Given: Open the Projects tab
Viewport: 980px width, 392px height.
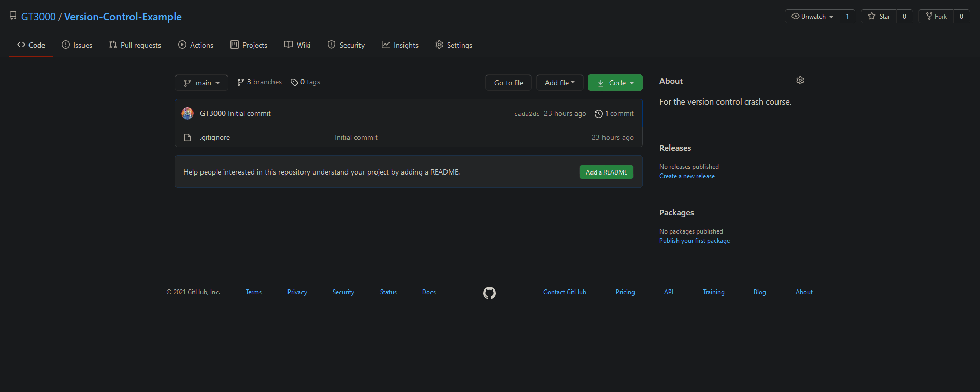Looking at the screenshot, I should click(249, 45).
